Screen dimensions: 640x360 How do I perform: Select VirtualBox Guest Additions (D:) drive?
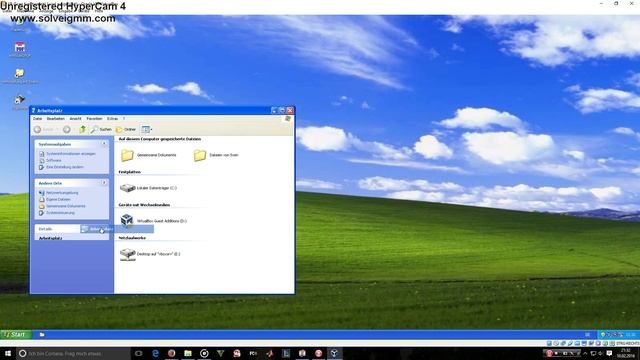click(x=153, y=220)
